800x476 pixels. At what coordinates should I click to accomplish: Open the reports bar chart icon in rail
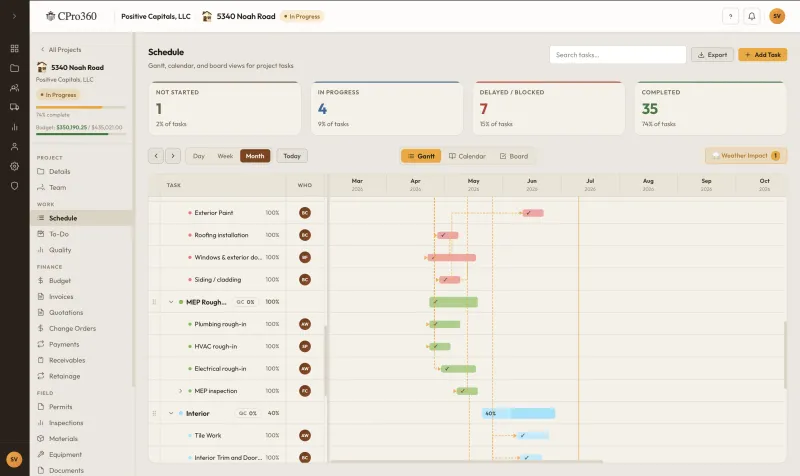tap(14, 127)
